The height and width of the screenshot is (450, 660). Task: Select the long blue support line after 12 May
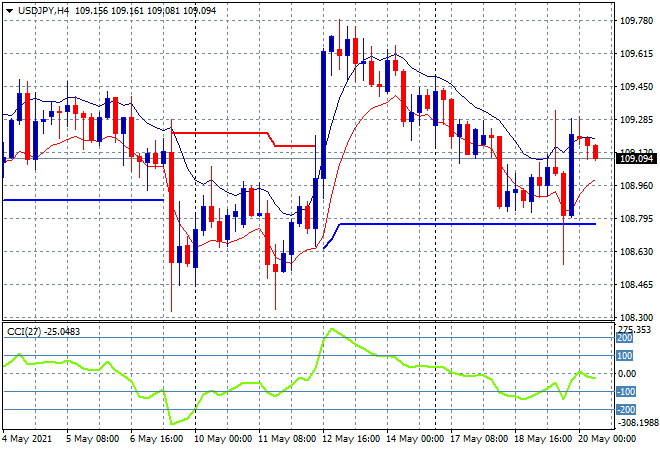click(467, 224)
